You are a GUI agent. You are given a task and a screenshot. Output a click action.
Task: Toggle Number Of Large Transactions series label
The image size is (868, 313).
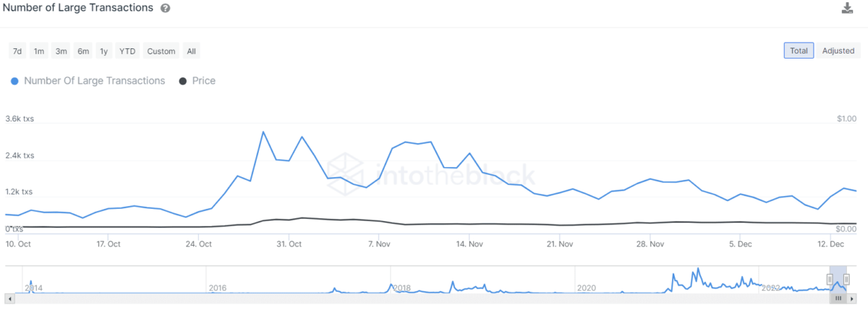pyautogui.click(x=94, y=81)
